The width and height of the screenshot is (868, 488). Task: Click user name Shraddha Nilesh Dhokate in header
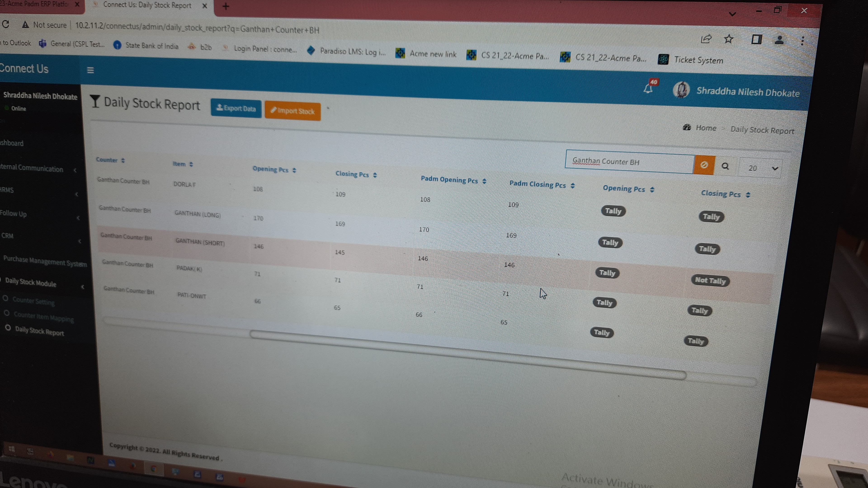point(748,92)
